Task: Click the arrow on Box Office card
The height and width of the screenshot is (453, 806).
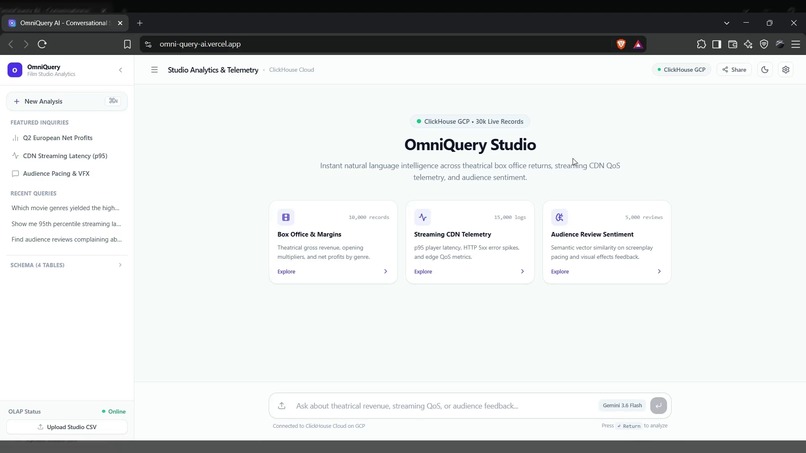Action: click(x=386, y=271)
